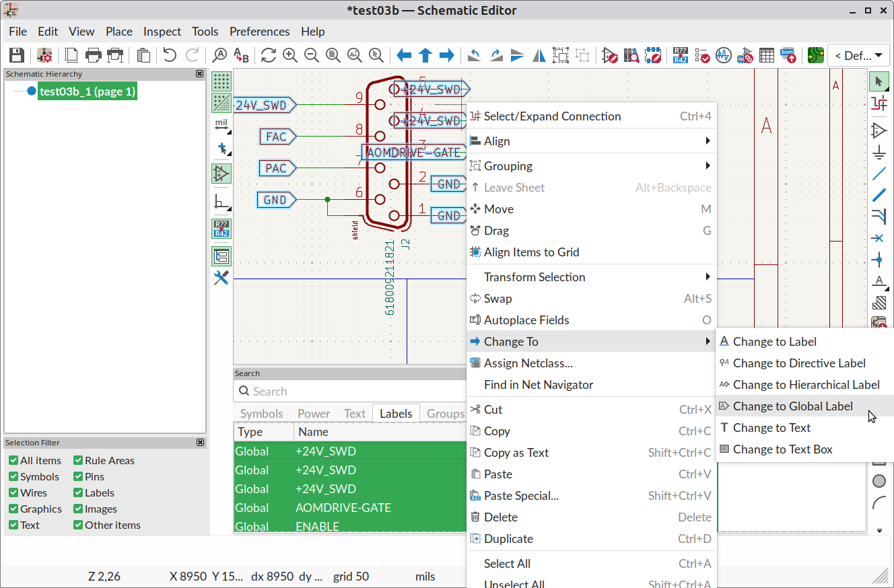Click the Search input field
The height and width of the screenshot is (588, 894).
tap(350, 392)
